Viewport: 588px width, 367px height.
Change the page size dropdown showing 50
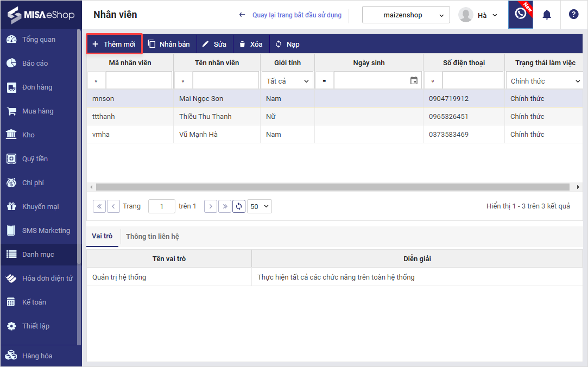click(259, 206)
